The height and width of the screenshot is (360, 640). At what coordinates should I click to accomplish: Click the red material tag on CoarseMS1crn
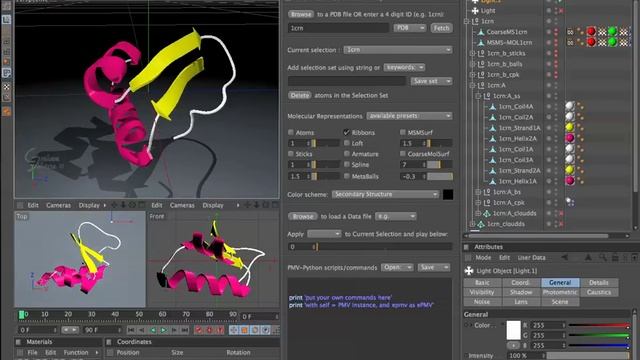pos(591,31)
